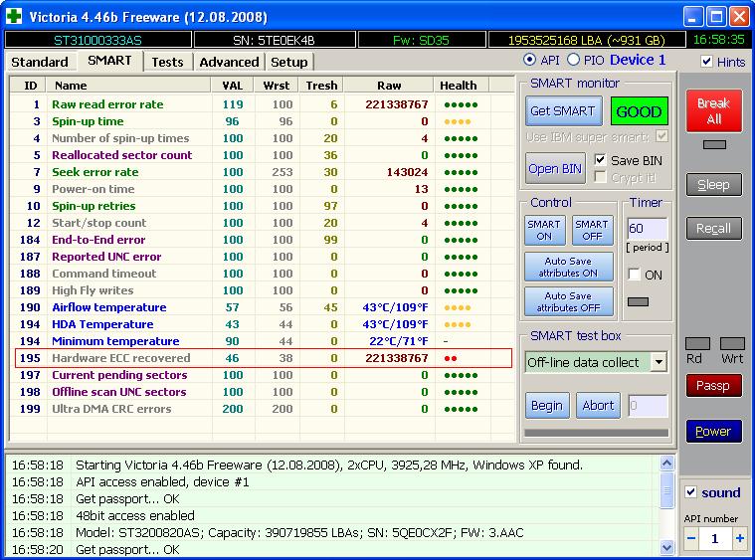The height and width of the screenshot is (560, 755).
Task: Open a BIN file with Open BIN
Action: [x=555, y=168]
